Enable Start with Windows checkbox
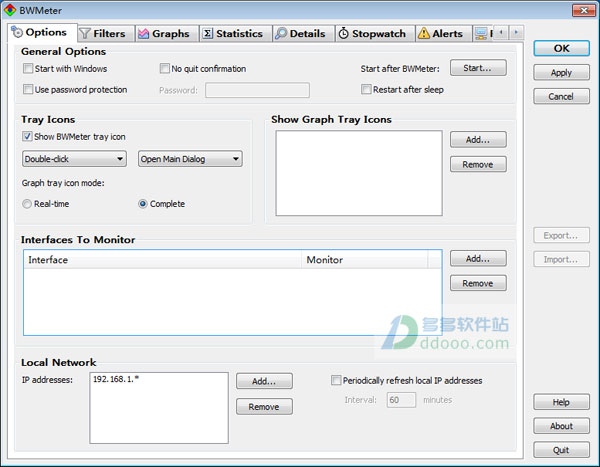 (x=28, y=69)
